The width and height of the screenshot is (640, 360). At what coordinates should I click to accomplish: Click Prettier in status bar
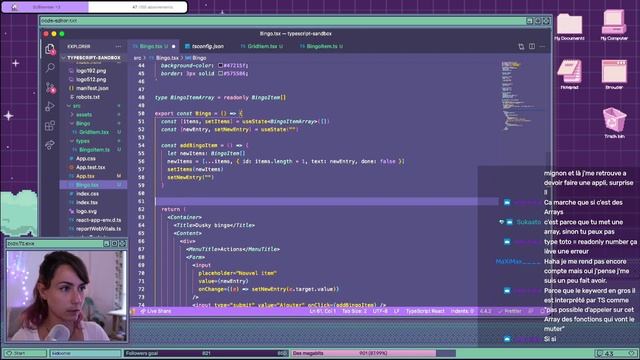coord(509,311)
